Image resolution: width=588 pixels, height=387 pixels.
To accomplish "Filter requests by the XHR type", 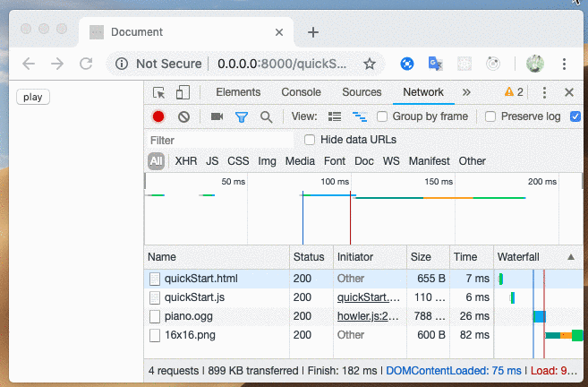I will (186, 161).
